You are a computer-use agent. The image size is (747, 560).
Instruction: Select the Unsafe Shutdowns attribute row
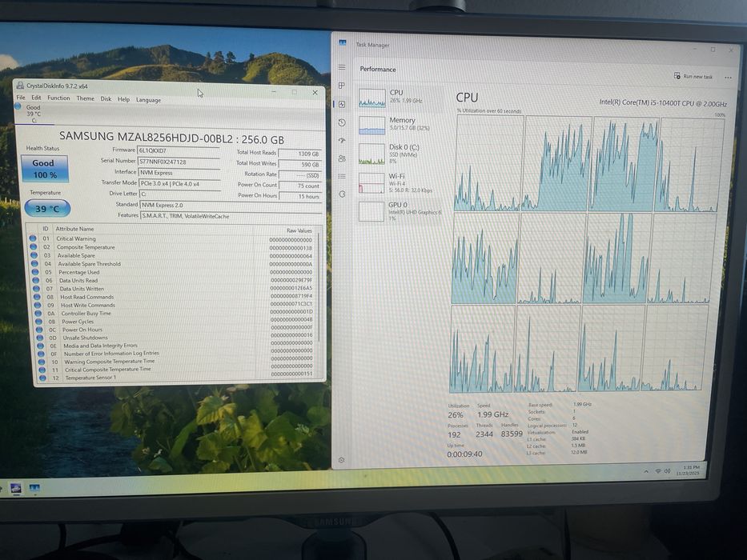176,338
